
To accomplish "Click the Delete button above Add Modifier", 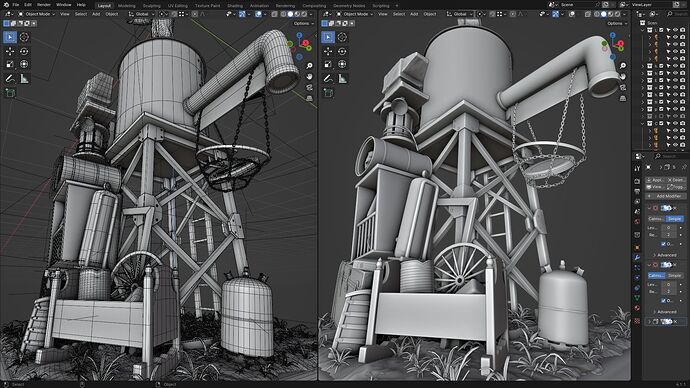I will pos(676,180).
